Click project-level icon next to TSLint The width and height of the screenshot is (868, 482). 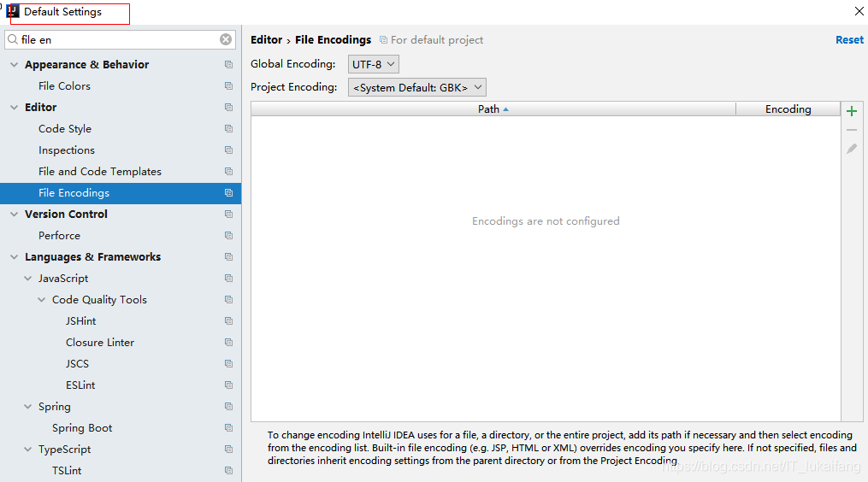(228, 470)
